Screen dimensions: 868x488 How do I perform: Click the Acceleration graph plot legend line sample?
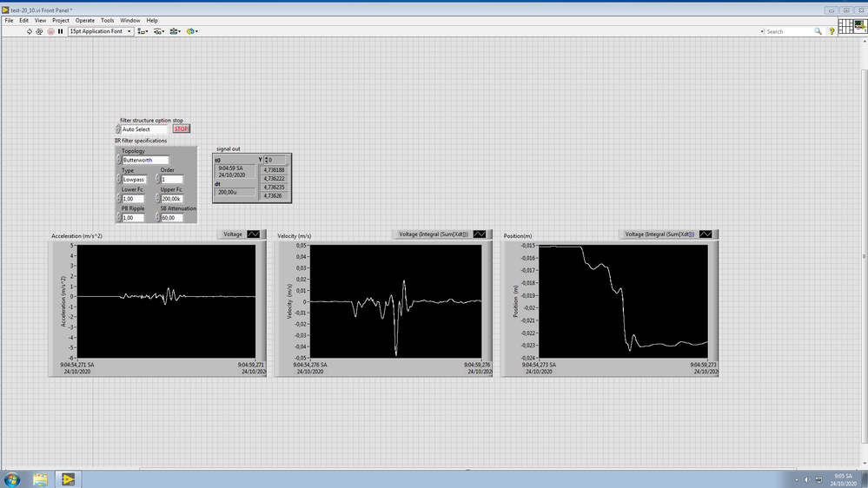[x=254, y=234]
